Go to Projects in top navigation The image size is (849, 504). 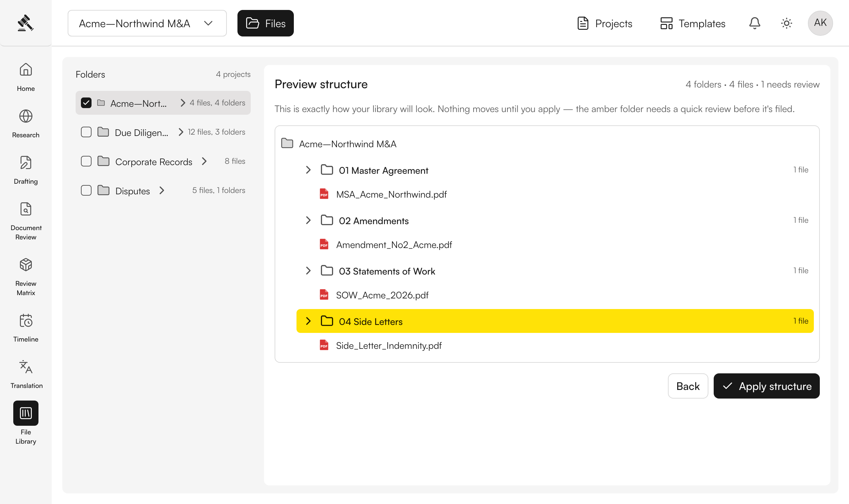pos(605,23)
